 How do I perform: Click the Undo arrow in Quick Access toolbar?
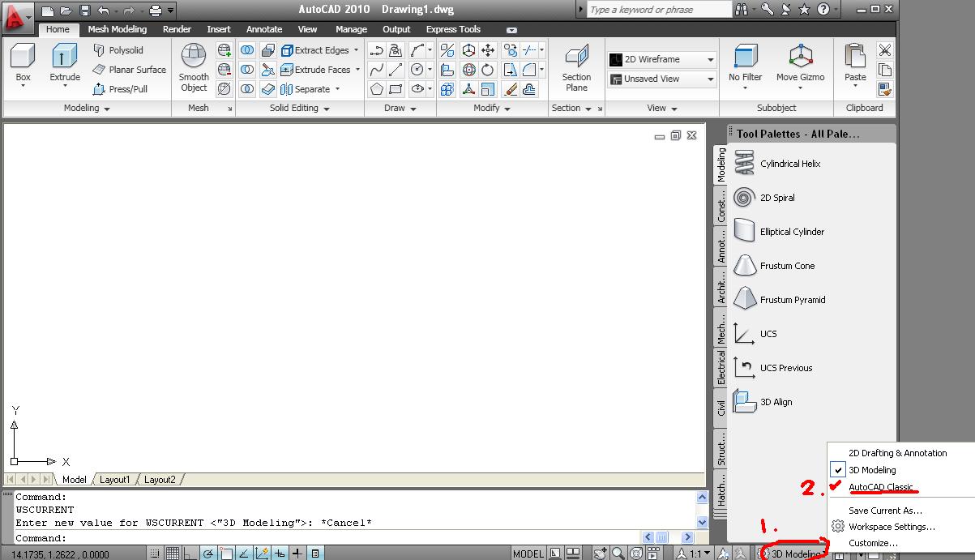(103, 11)
